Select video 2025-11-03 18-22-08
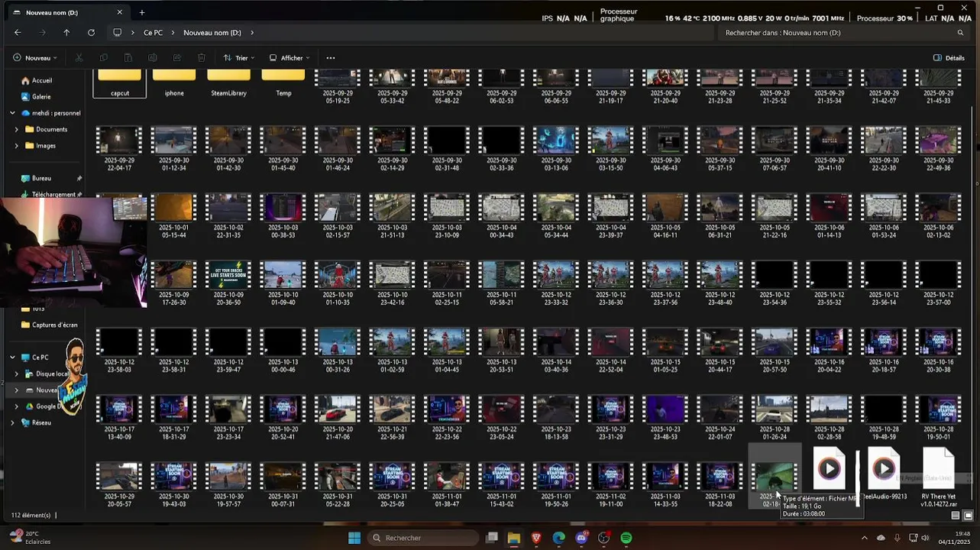The width and height of the screenshot is (980, 550). click(x=720, y=484)
